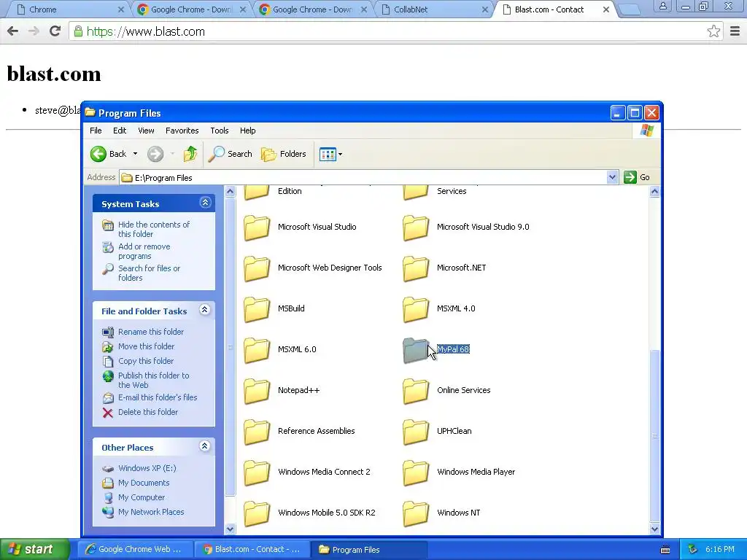Expand the Address bar dropdown
Image resolution: width=747 pixels, height=560 pixels.
pos(612,177)
